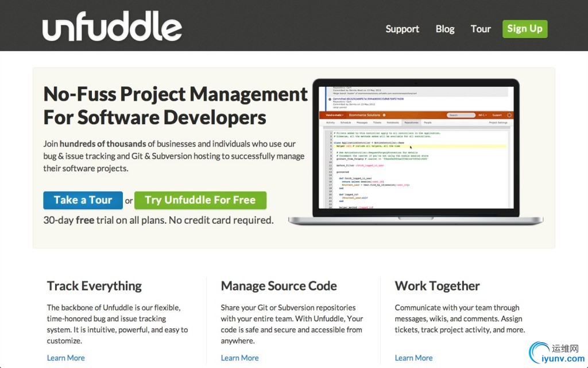This screenshot has height=368, width=588.
Task: Click the commit bullet icon in laptop screenshot
Action: click(329, 99)
